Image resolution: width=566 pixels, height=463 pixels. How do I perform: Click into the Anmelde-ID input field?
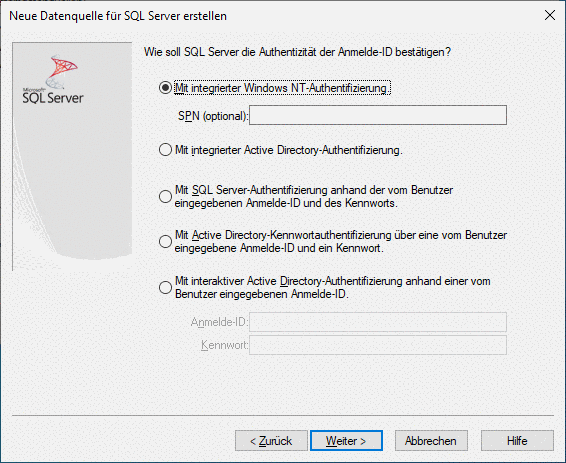[378, 322]
